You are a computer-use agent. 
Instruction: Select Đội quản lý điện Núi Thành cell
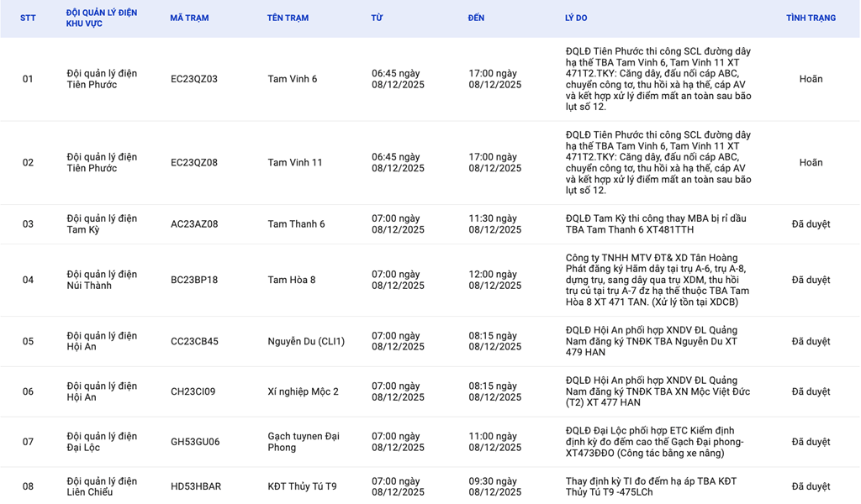point(102,280)
